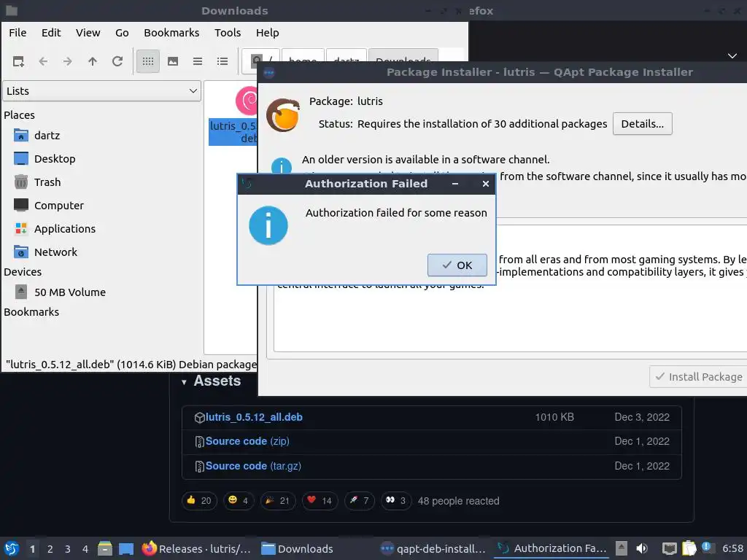Open the Edit menu
This screenshot has width=747, height=560.
51,33
